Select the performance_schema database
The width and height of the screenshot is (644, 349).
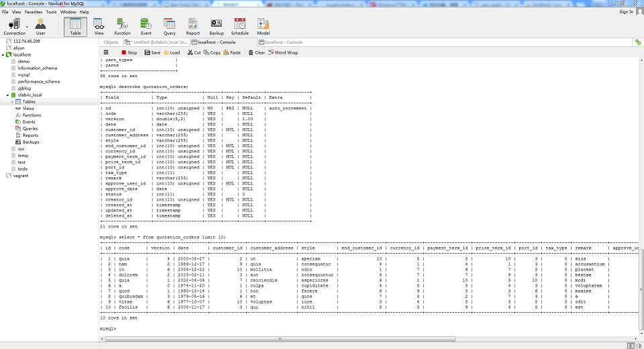click(x=39, y=81)
